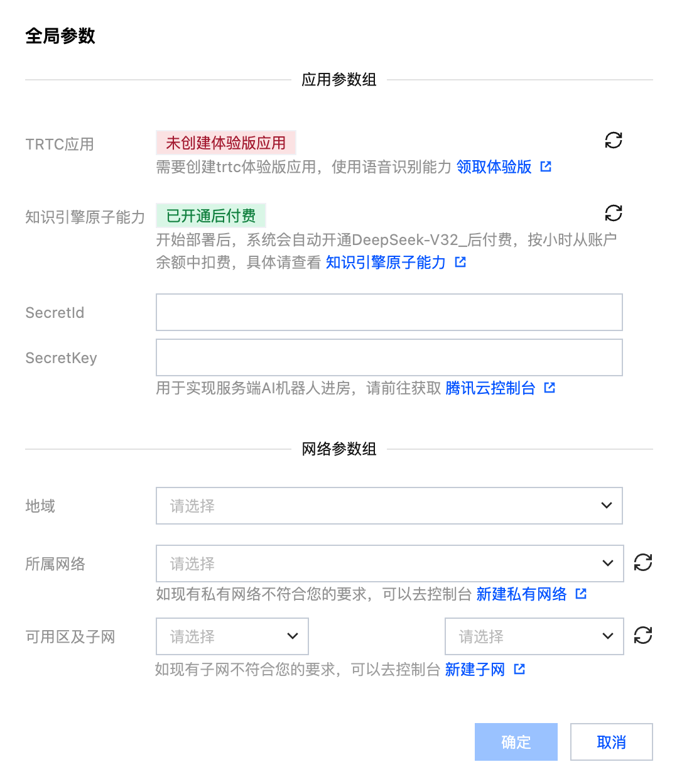Open the 地域 dropdown
Viewport: 677px width, 784px height.
[389, 506]
